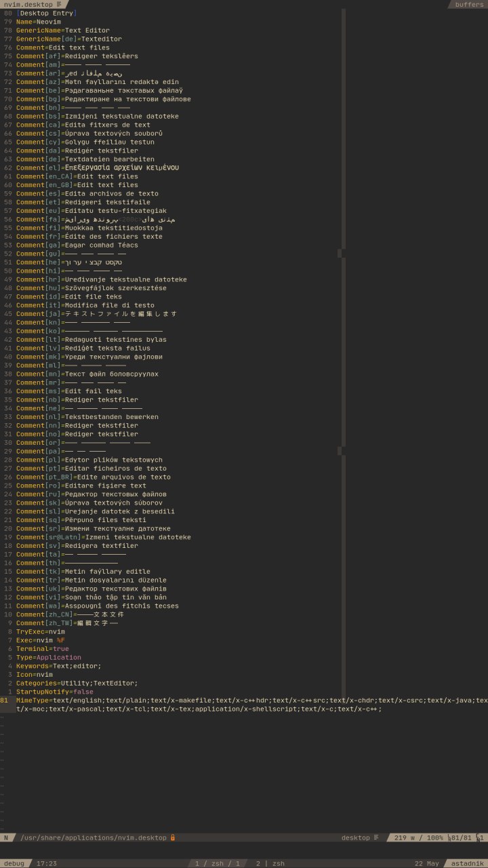Click the 'Exec=nvim %F' line
This screenshot has width=488, height=868.
click(41, 640)
